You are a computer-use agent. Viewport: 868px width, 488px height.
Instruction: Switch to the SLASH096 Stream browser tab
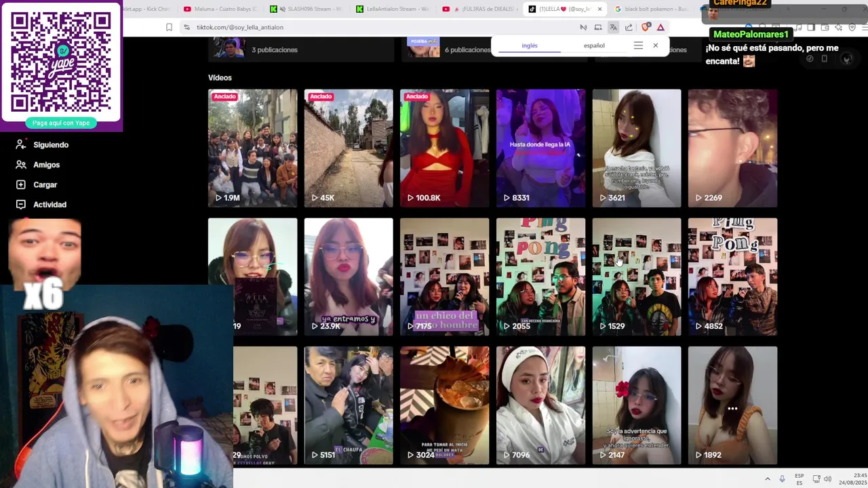point(305,9)
